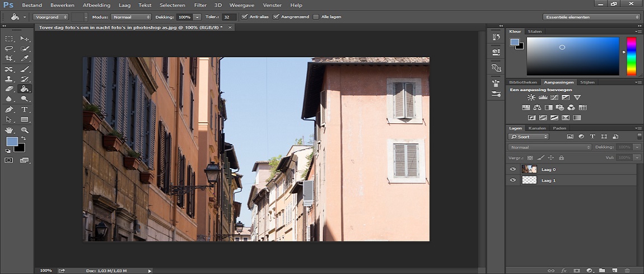
Task: Select the Horizontal Type tool
Action: tap(25, 110)
